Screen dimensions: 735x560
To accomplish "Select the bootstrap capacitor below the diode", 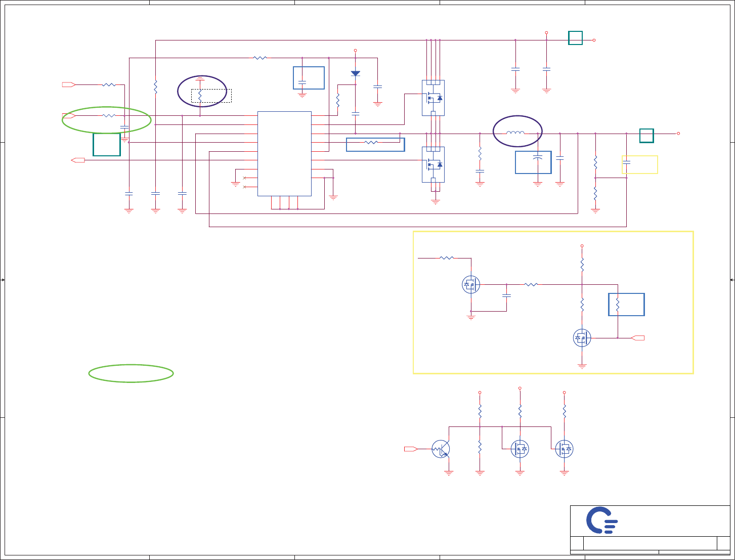I will pos(356,113).
